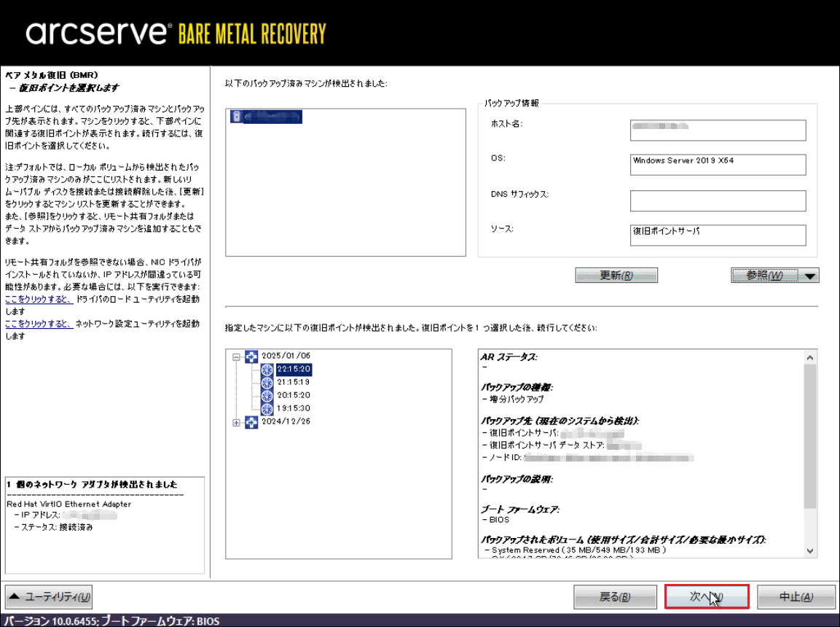Click the 次へ(N) next button
This screenshot has width=840, height=627.
coord(707,597)
